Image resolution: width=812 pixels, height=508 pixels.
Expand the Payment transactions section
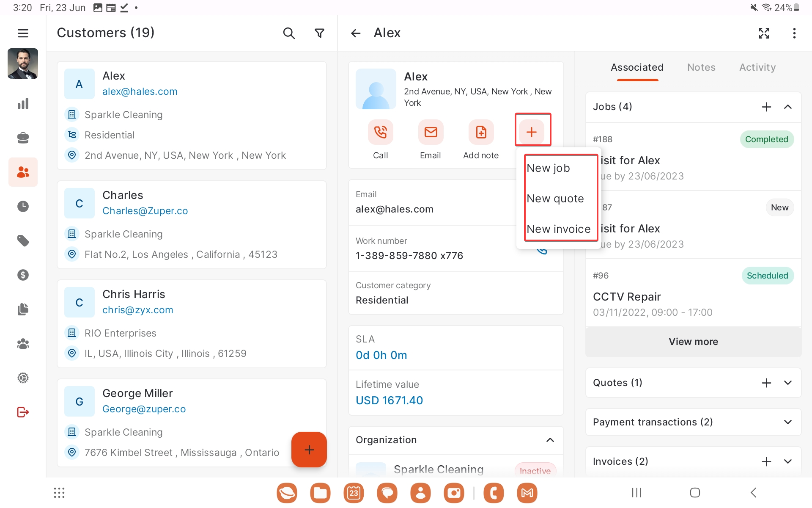(x=787, y=422)
